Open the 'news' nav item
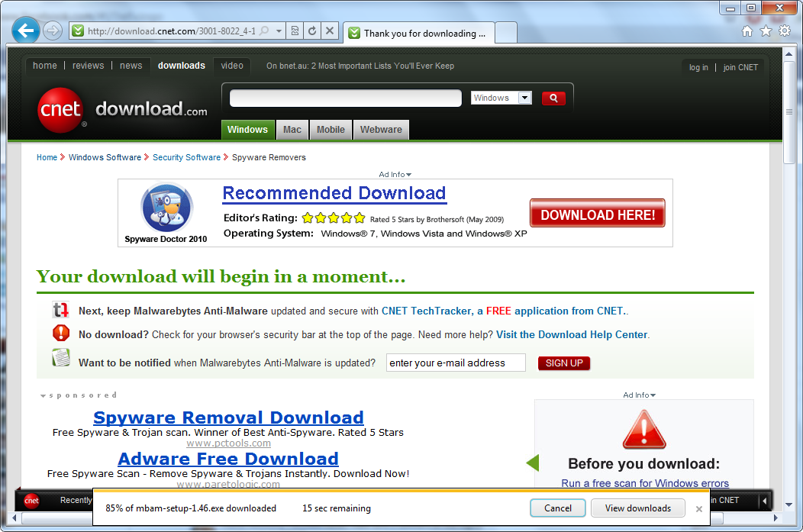Screen dimensions: 803x532 (x=131, y=66)
